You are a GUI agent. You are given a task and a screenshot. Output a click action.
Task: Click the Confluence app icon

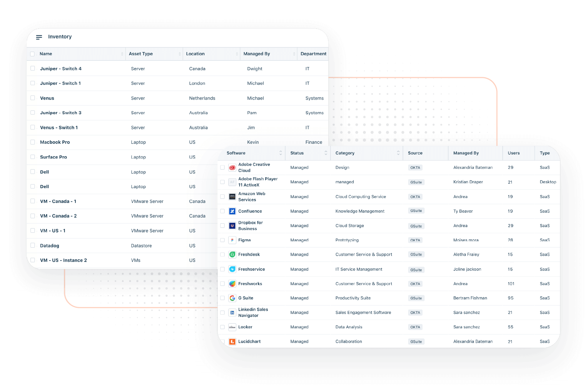232,211
